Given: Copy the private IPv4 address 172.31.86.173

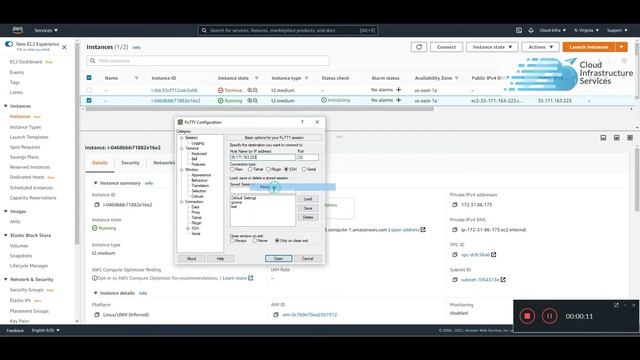Looking at the screenshot, I should tap(455, 204).
